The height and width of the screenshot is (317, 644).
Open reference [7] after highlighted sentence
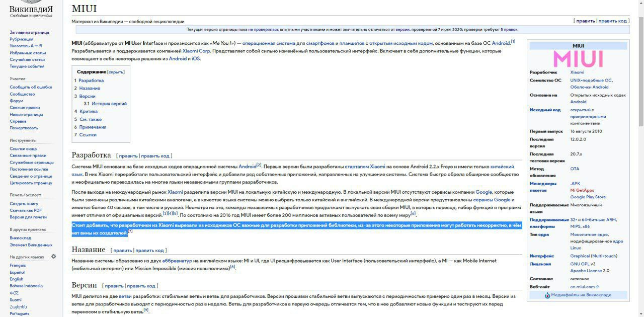tap(130, 232)
